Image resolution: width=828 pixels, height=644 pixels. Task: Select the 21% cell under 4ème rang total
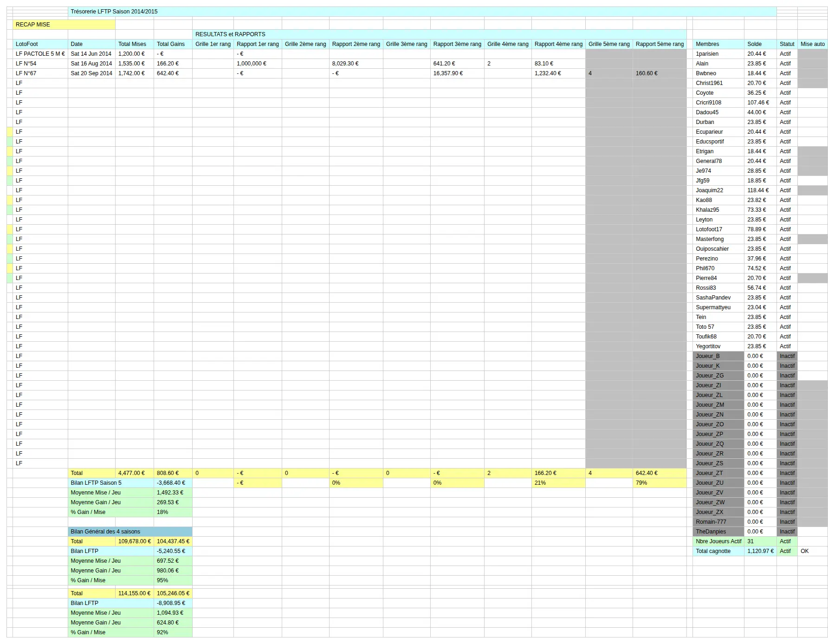click(x=558, y=483)
